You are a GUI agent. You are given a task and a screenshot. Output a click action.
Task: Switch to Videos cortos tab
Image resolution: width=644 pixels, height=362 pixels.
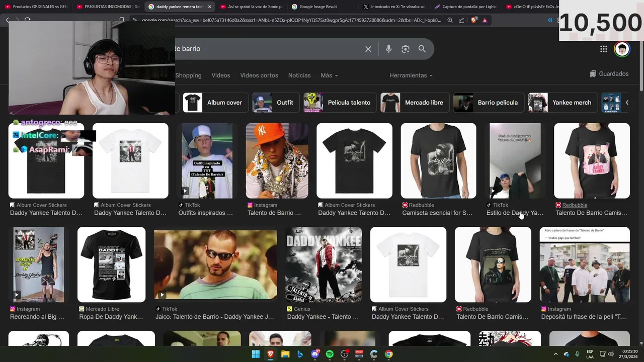(259, 75)
